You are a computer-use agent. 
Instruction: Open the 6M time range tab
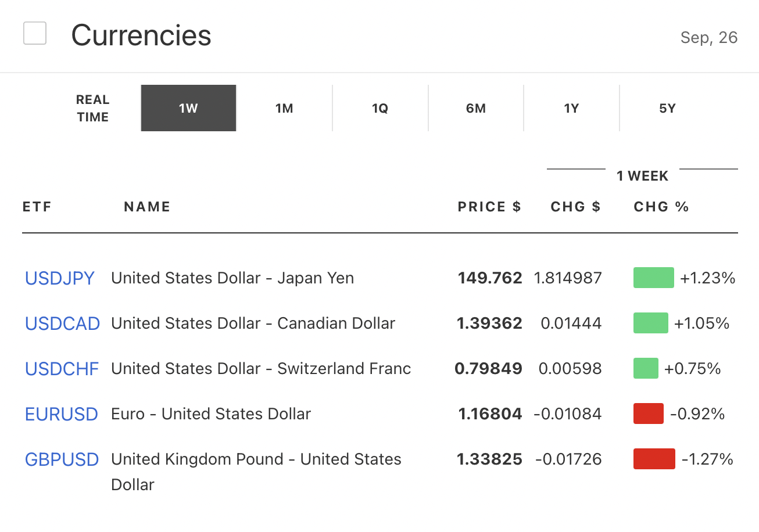tap(476, 109)
